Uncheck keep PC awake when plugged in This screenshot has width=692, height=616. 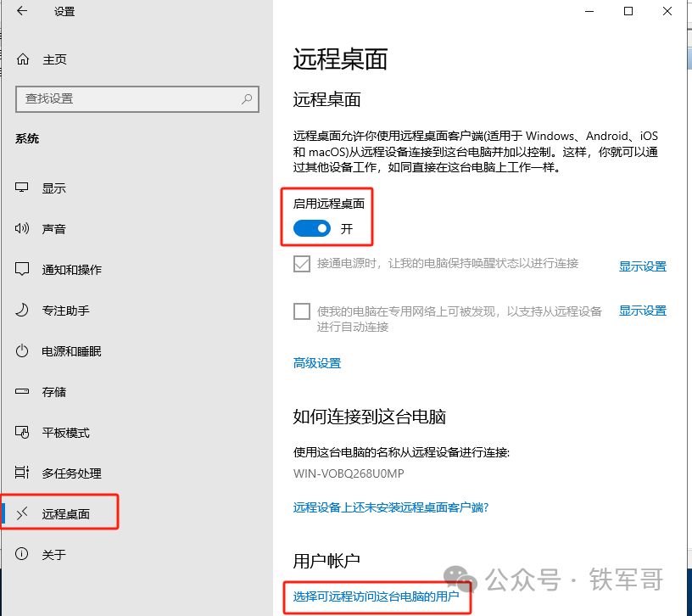302,264
